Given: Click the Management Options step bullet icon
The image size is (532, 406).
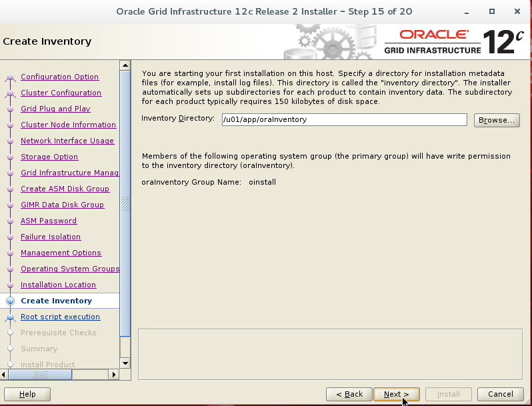Looking at the screenshot, I should coord(10,253).
